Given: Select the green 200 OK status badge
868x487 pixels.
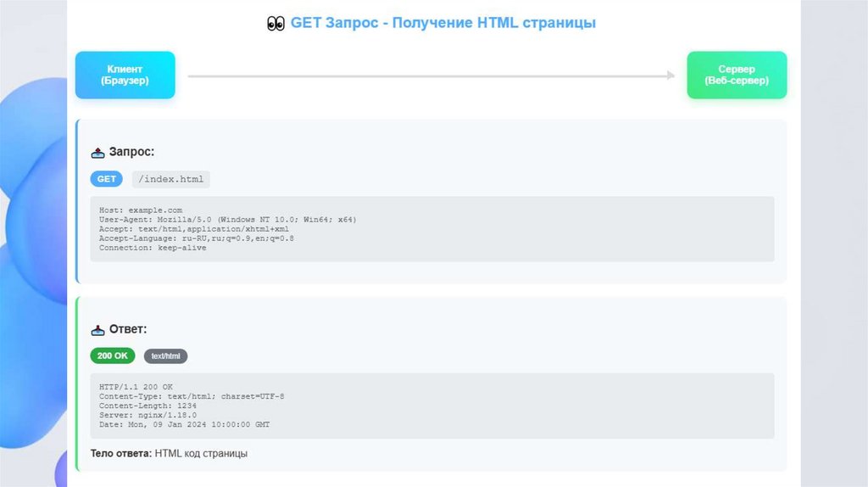Looking at the screenshot, I should [x=113, y=356].
